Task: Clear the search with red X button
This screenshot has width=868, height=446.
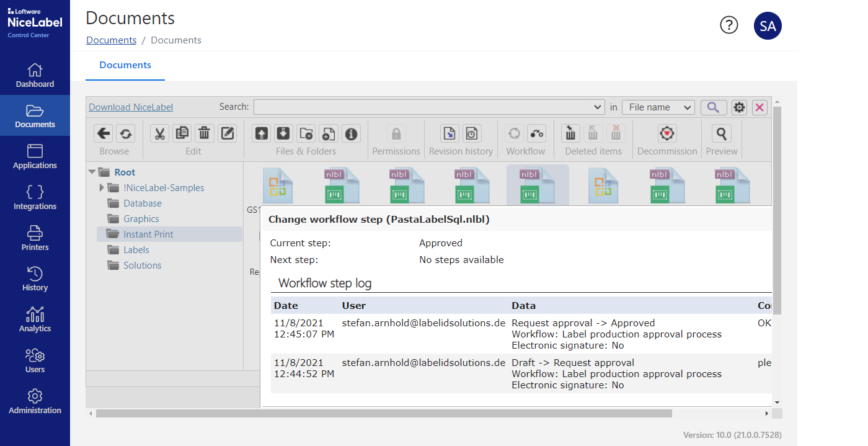Action: pos(759,107)
